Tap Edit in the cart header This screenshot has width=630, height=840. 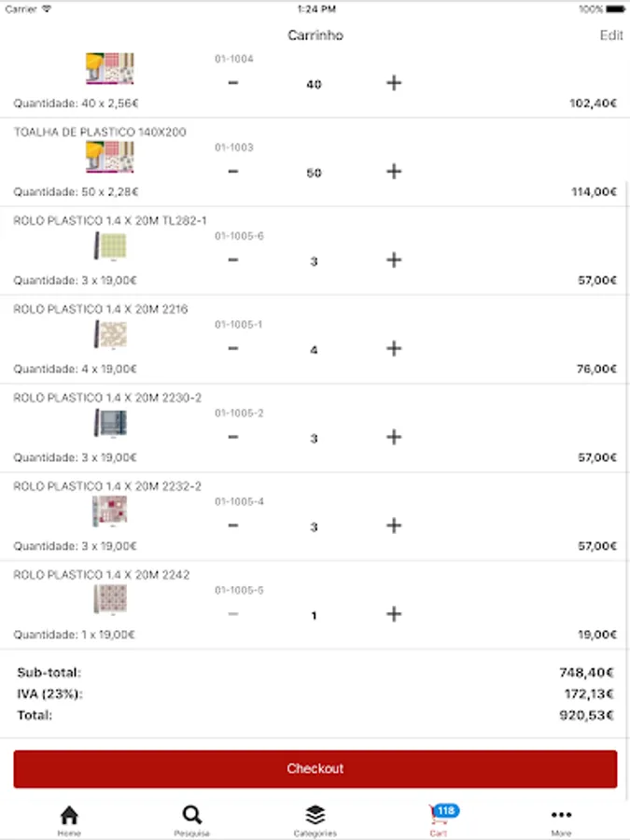(611, 35)
